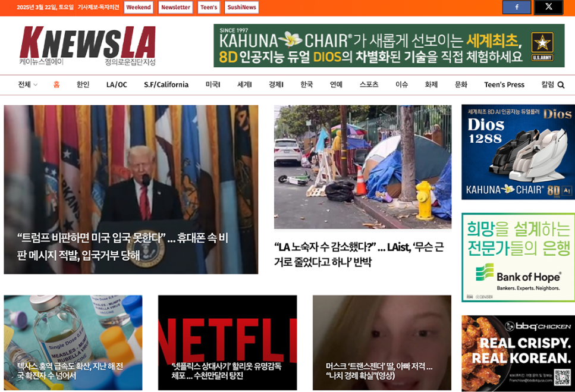The width and height of the screenshot is (575, 392).
Task: Open the Teen's Press section
Action: tap(504, 84)
